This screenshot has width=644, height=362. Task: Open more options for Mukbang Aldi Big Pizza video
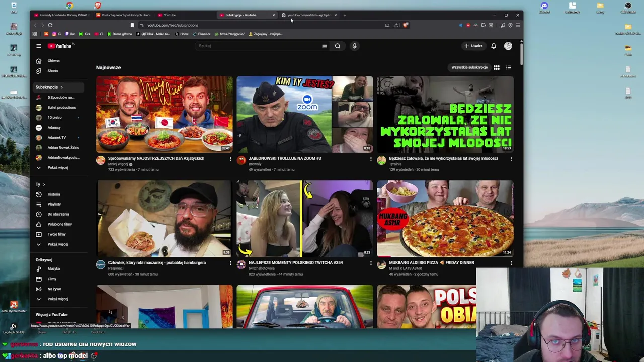512,263
